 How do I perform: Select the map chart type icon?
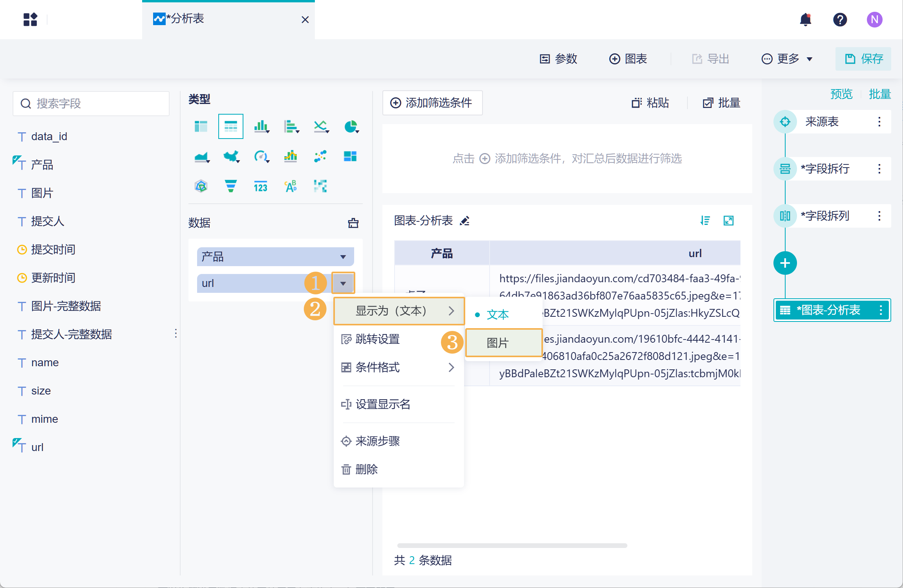[231, 157]
